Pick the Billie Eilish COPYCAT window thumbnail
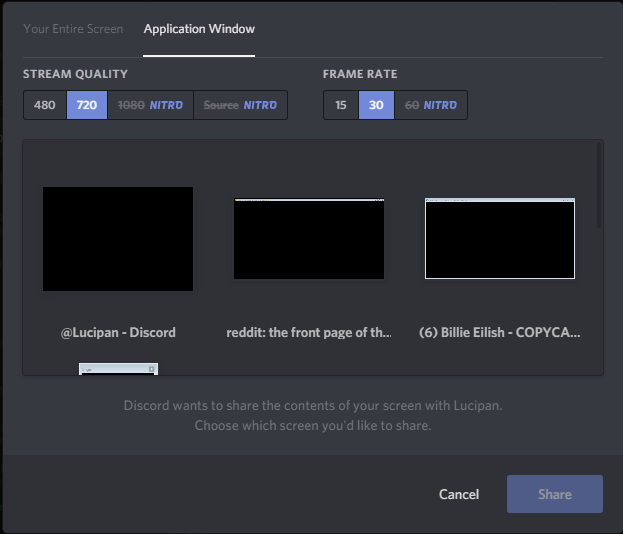623x534 pixels. point(500,238)
